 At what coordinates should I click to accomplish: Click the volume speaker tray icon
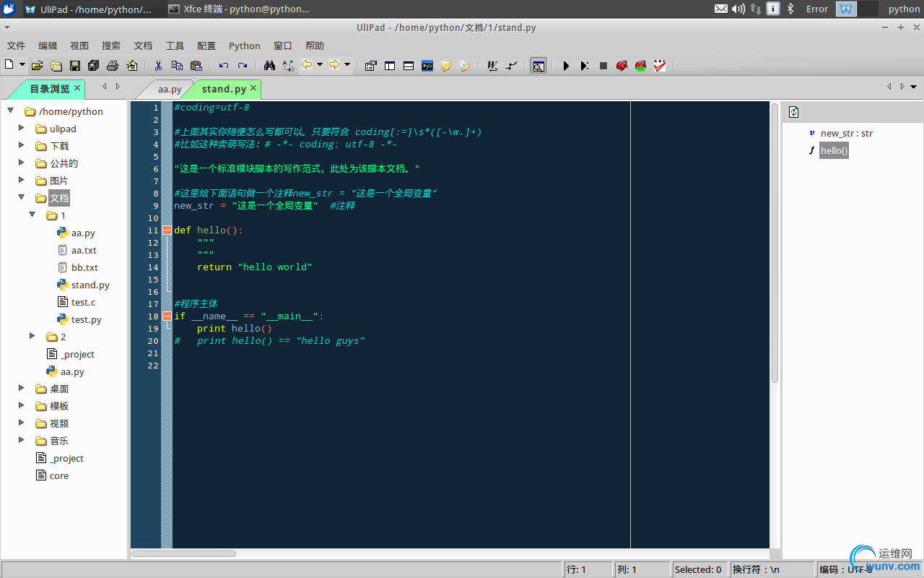pos(738,9)
